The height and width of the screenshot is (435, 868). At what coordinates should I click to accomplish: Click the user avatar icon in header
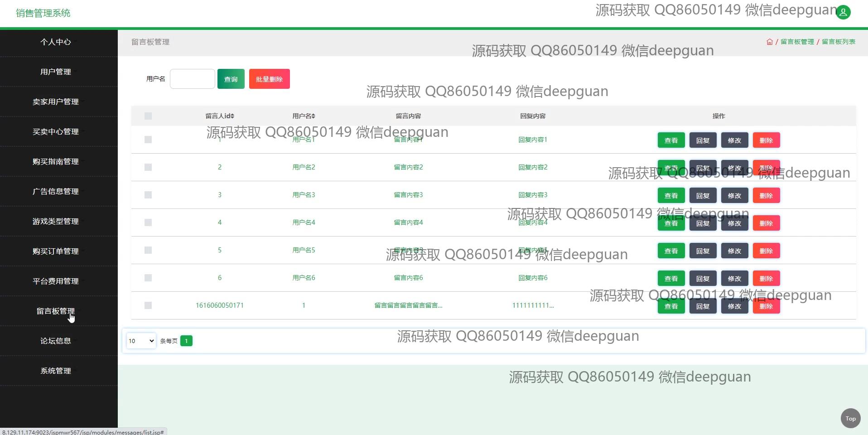pyautogui.click(x=843, y=12)
